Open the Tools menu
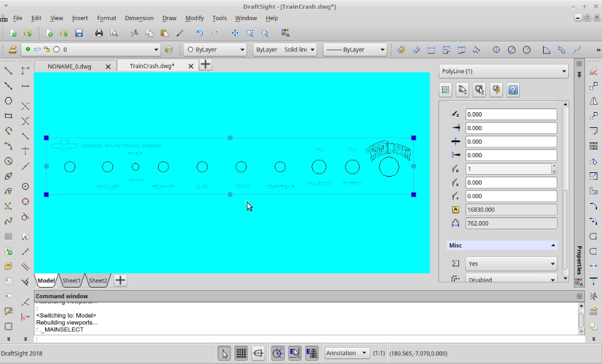Viewport: 602px width, 364px height. click(x=219, y=18)
